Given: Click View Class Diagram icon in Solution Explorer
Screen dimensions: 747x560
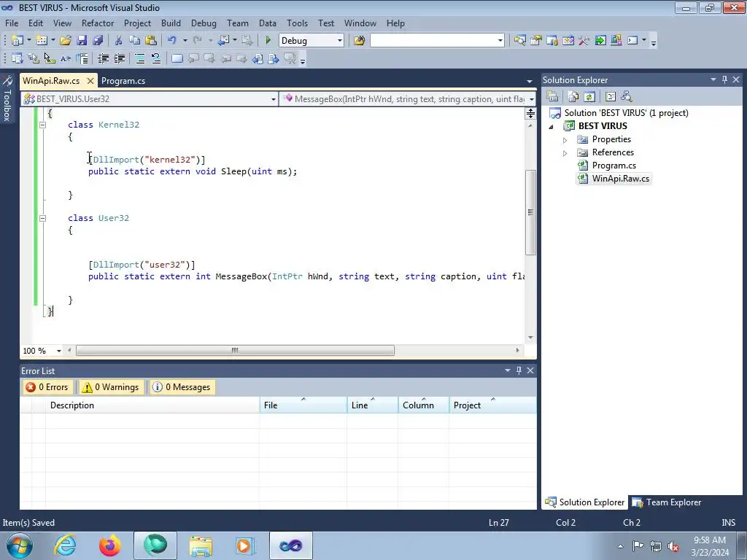Looking at the screenshot, I should point(627,97).
